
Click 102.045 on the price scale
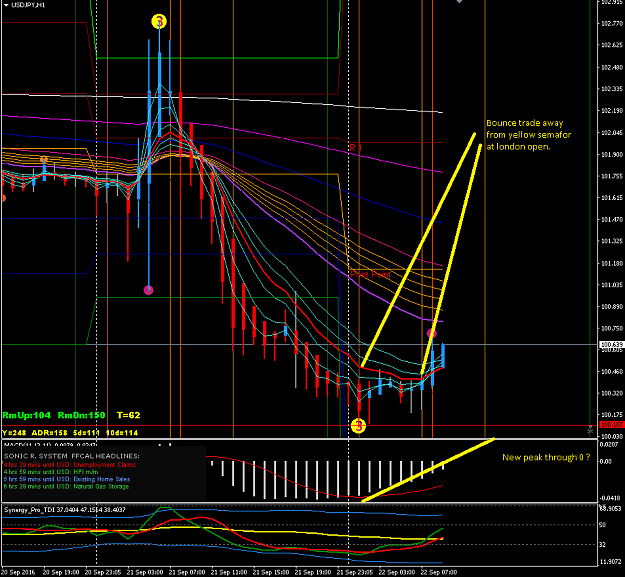coord(612,133)
